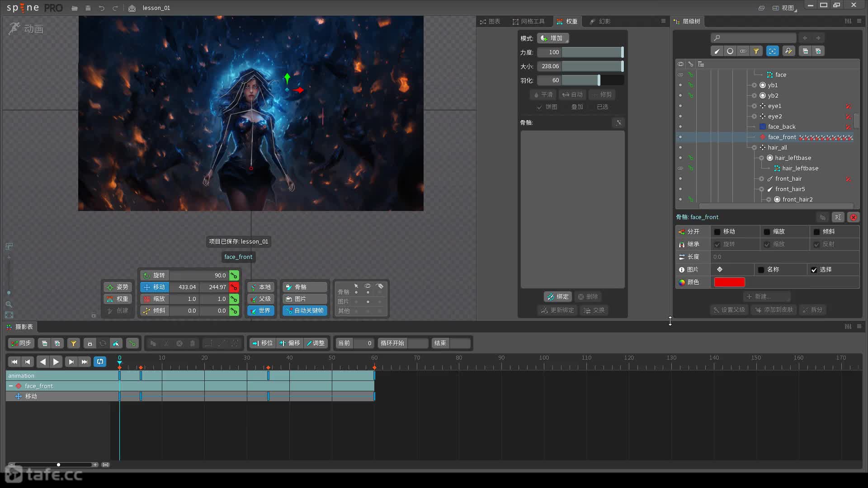
Task: Toggle center-on-selection icon in hierarchy toolbar
Action: pos(773,51)
